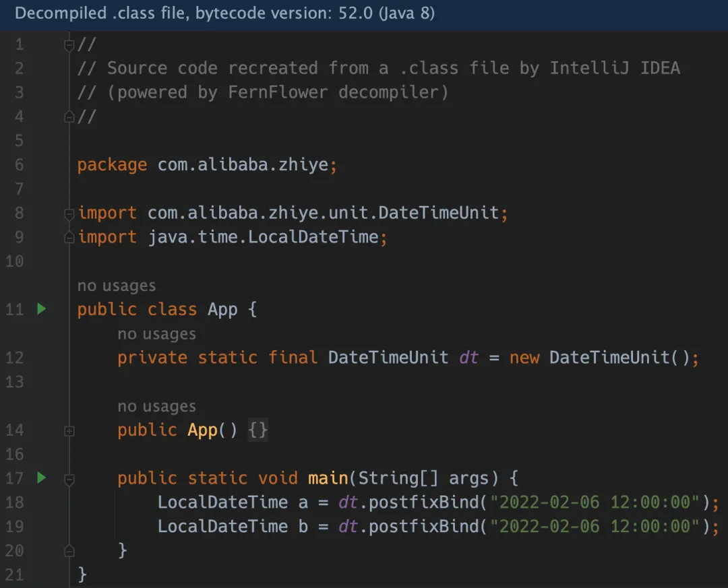Run the App class via gutter arrow
The image size is (728, 588).
[41, 308]
